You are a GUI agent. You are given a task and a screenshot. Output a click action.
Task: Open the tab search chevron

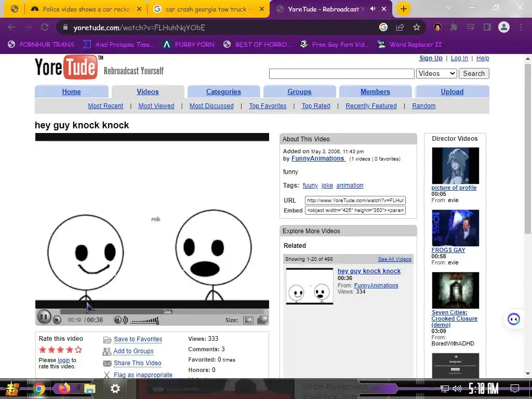tap(448, 7)
